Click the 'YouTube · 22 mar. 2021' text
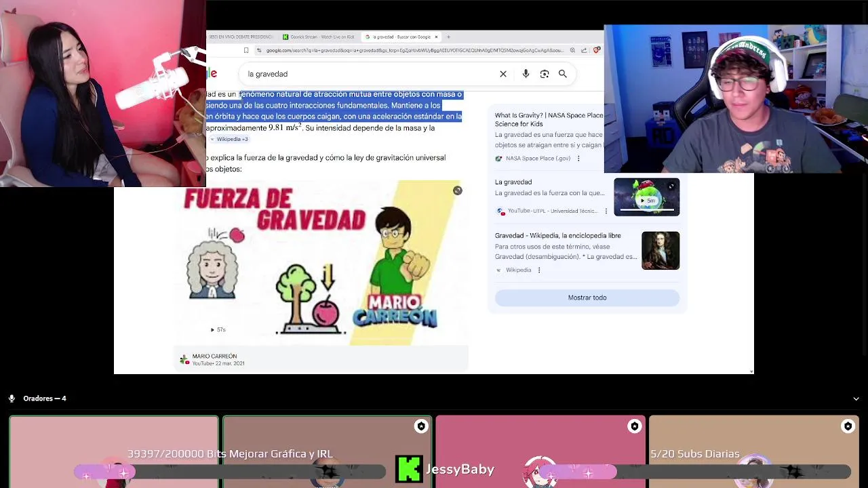The height and width of the screenshot is (488, 868). [218, 363]
